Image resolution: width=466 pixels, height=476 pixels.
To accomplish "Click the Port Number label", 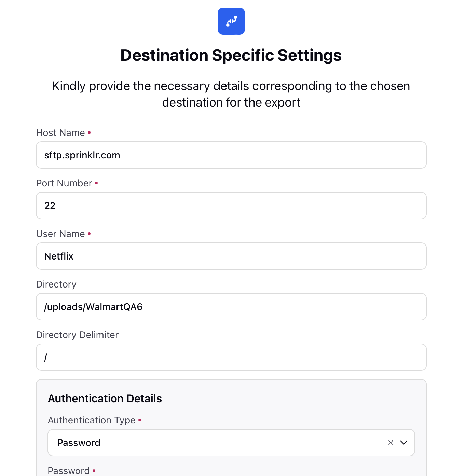I will (64, 183).
